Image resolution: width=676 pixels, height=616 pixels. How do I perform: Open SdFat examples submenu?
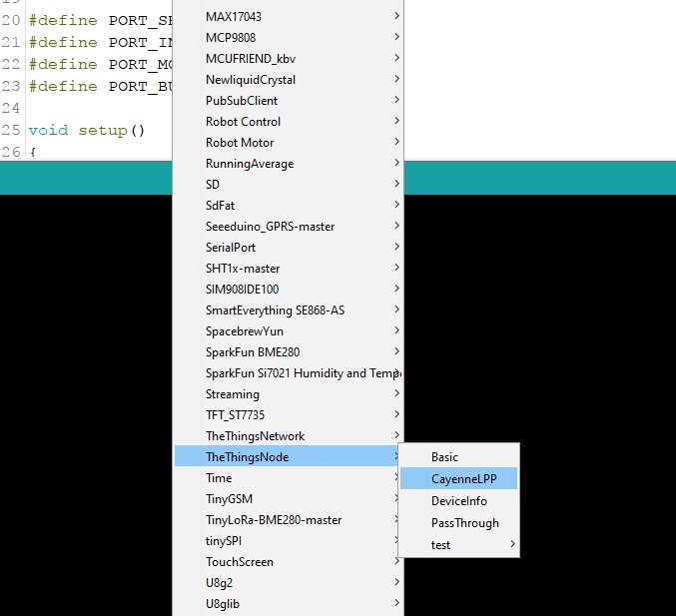click(288, 206)
